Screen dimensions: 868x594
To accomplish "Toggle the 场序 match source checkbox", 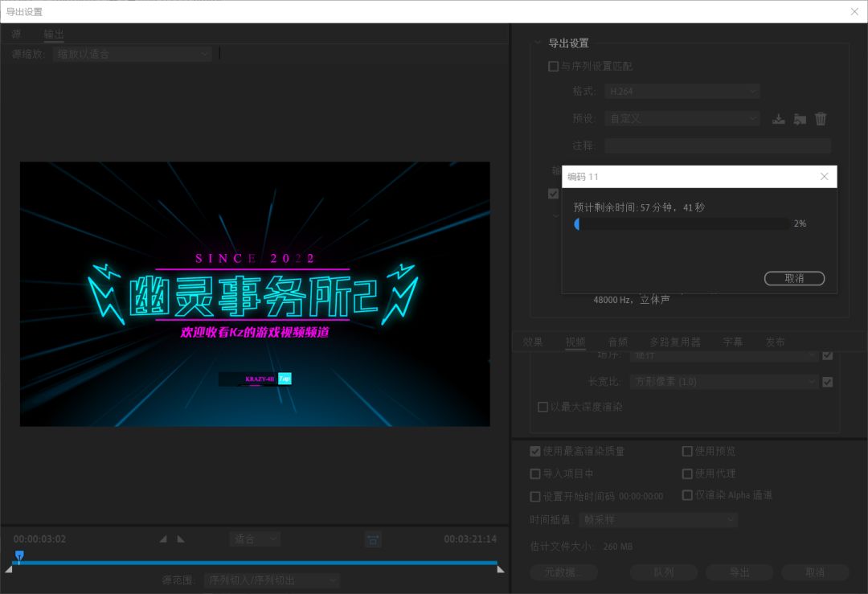I will (x=828, y=355).
